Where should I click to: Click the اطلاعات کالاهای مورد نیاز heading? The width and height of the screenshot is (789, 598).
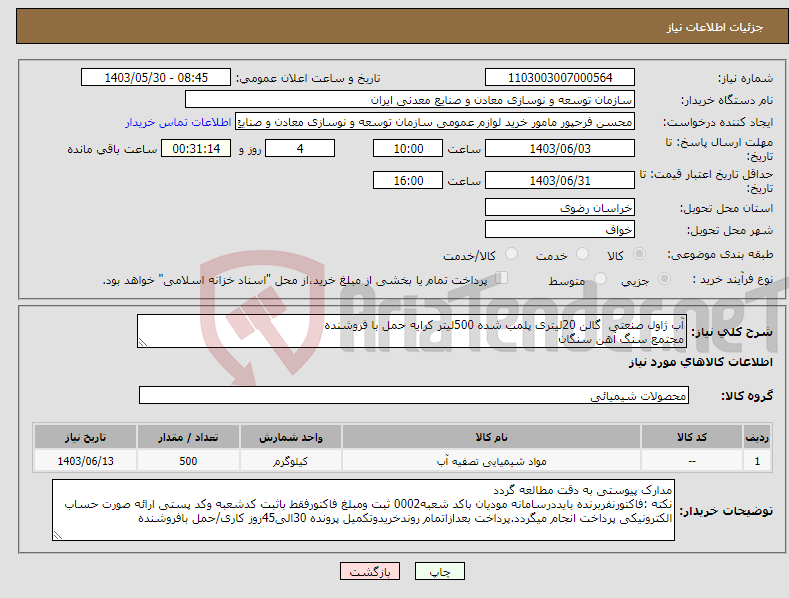[x=700, y=362]
